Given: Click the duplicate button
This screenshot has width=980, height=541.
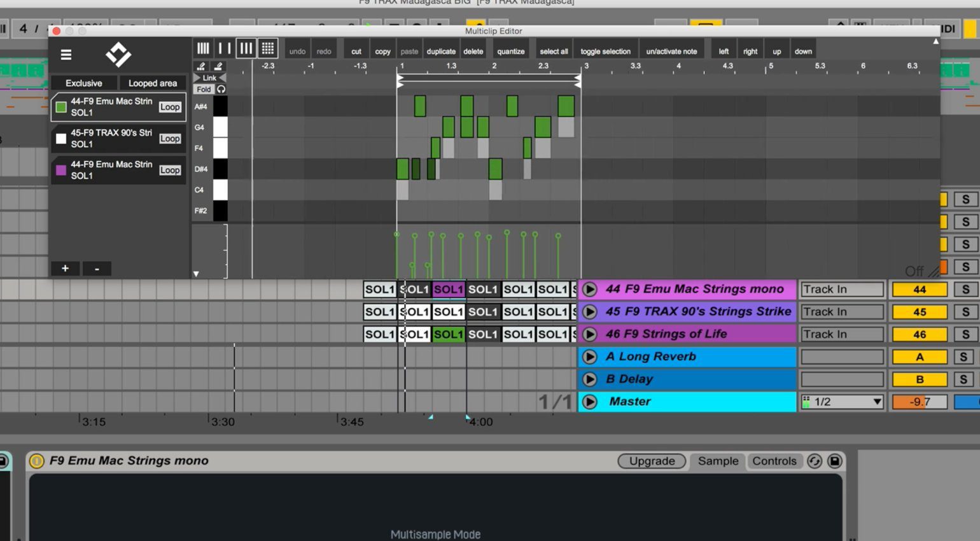Looking at the screenshot, I should (441, 52).
